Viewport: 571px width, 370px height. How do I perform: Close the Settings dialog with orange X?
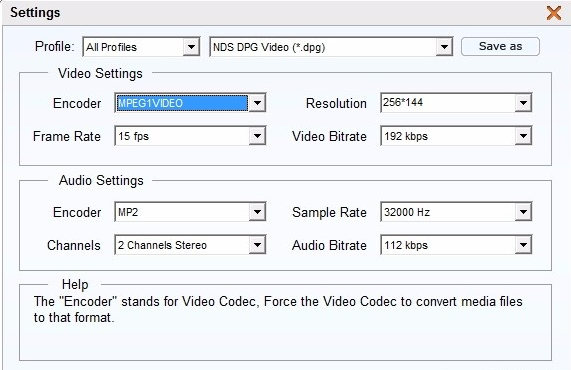554,13
